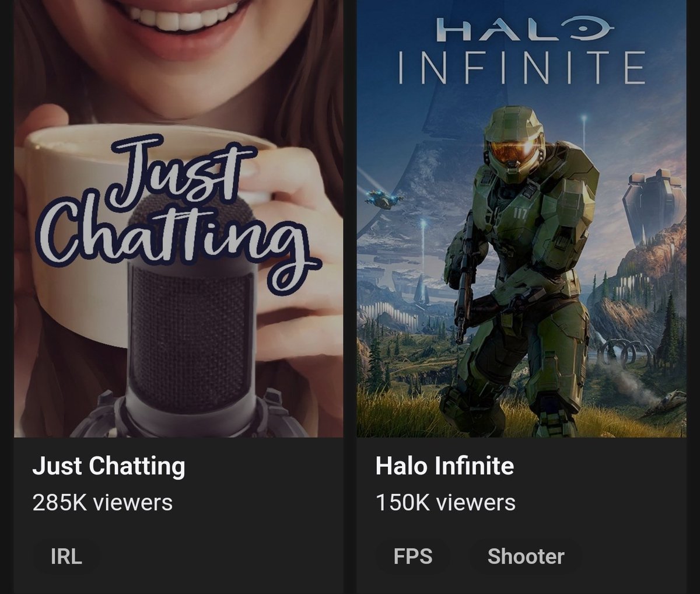Select the Shooter tag chip
700x594 pixels.
[x=526, y=556]
